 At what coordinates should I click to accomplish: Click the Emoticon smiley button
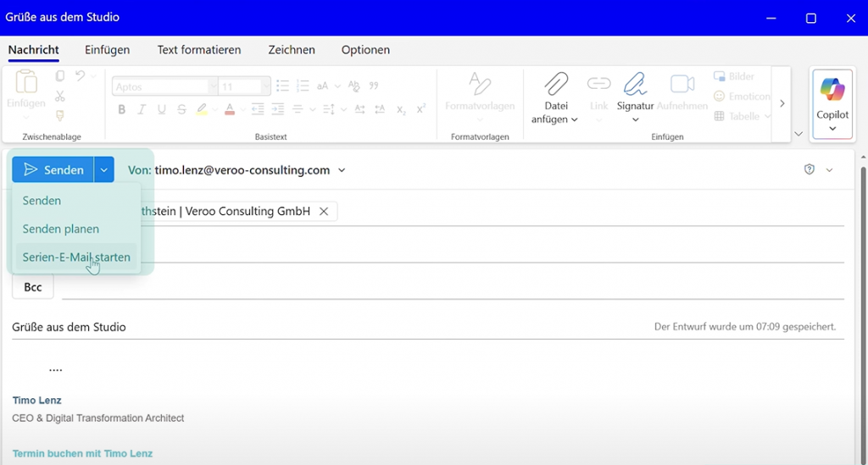click(742, 97)
